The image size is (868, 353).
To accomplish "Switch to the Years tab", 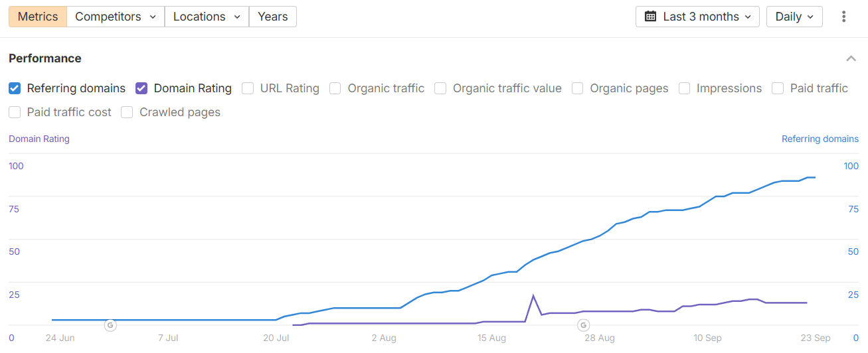I will click(272, 17).
